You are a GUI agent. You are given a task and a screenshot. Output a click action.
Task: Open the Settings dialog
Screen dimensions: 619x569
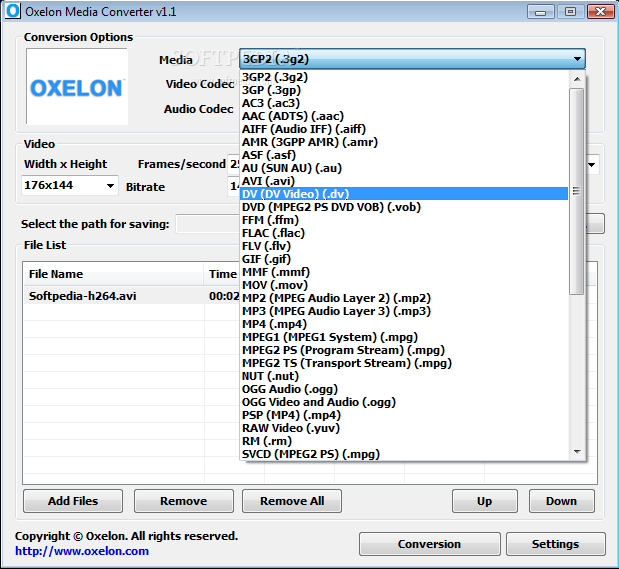tap(555, 544)
